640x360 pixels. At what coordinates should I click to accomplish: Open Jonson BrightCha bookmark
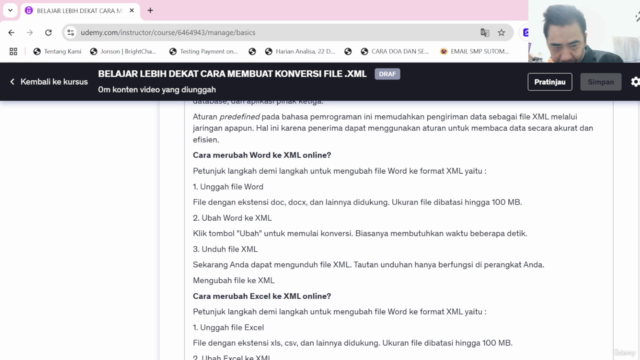coord(123,51)
